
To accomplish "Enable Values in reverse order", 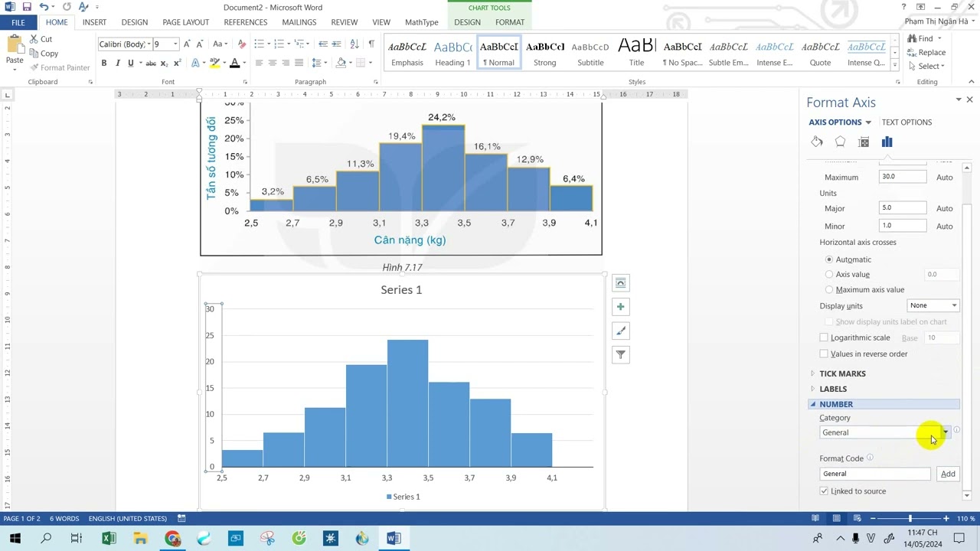I will [x=824, y=354].
